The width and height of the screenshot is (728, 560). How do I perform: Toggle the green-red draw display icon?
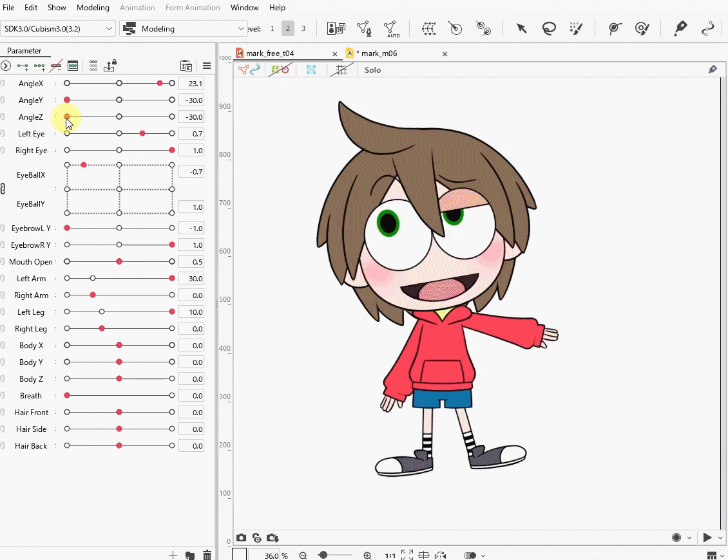point(280,70)
